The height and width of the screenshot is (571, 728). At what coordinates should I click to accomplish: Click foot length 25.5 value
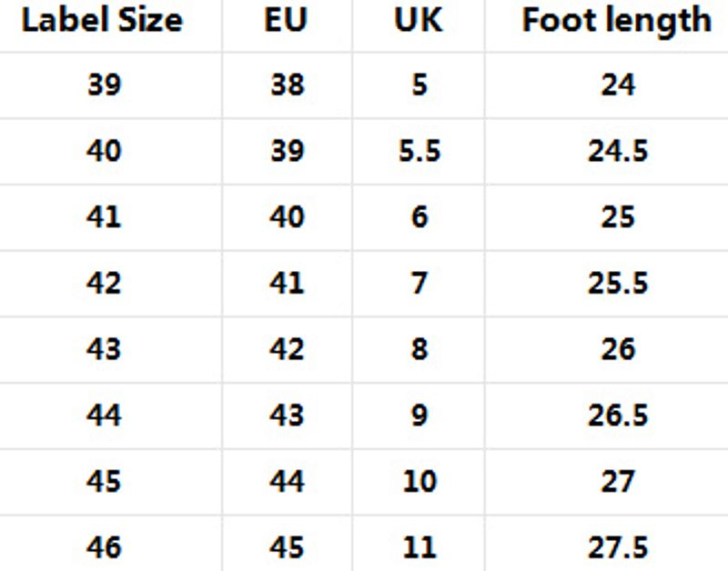pyautogui.click(x=617, y=283)
